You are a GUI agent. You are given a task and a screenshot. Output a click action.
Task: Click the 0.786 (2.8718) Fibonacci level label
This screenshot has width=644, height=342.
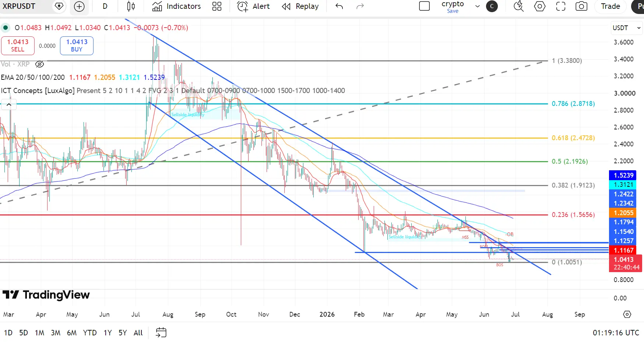pyautogui.click(x=573, y=104)
